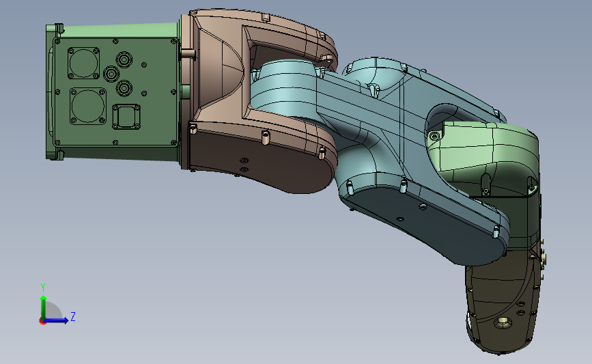Image resolution: width=592 pixels, height=364 pixels.
Task: Select the upper large round connector on green base
Action: pos(83,63)
